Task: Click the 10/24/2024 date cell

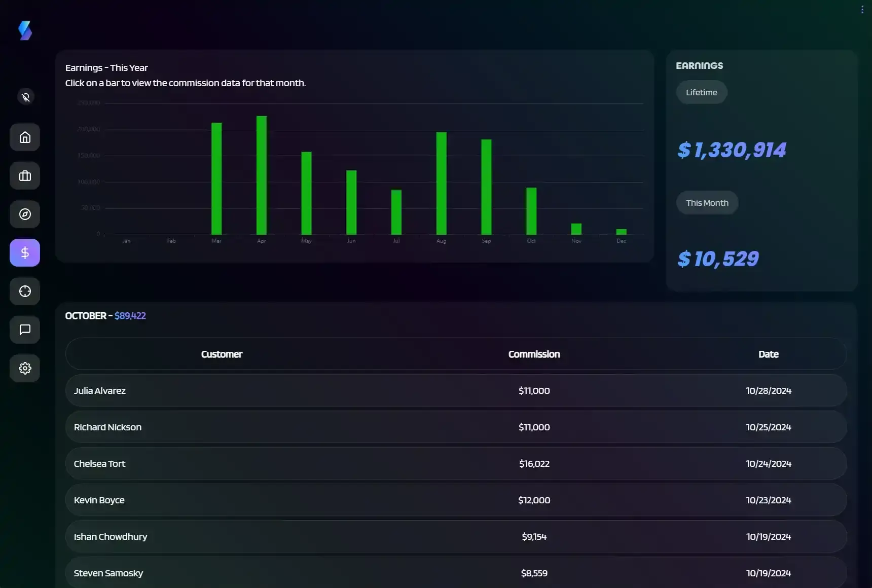Action: 769,464
